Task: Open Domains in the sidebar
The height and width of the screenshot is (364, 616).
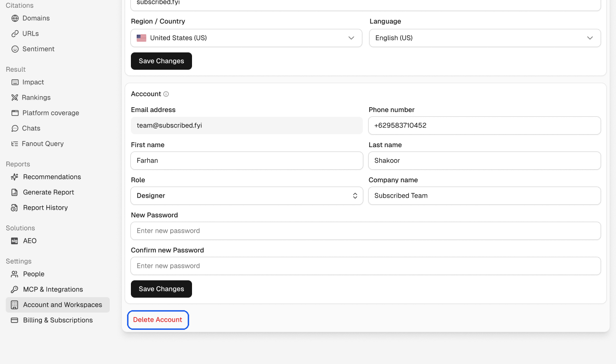Action: point(58,18)
